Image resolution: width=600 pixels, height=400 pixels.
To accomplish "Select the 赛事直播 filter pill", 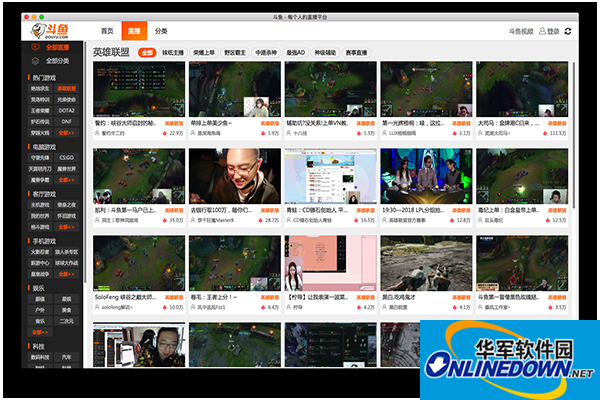I will [356, 53].
